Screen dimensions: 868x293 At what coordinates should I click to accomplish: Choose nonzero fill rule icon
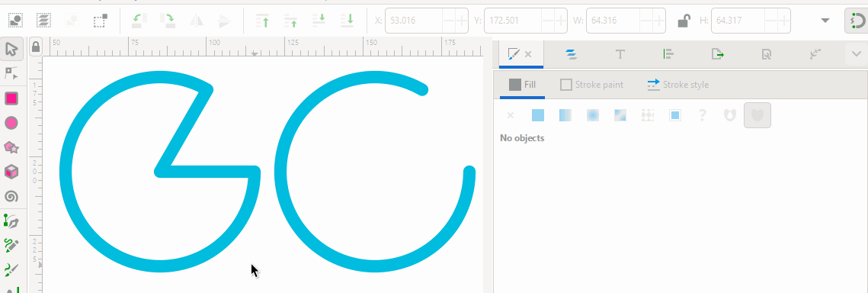pyautogui.click(x=757, y=115)
